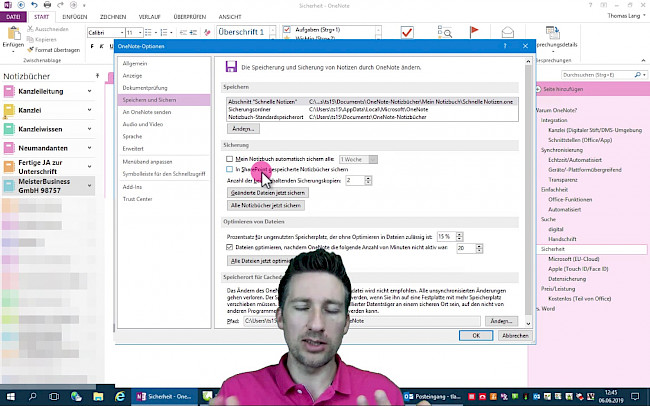Click the printer icon in title bar
The width and height of the screenshot is (650, 406).
tap(47, 5)
